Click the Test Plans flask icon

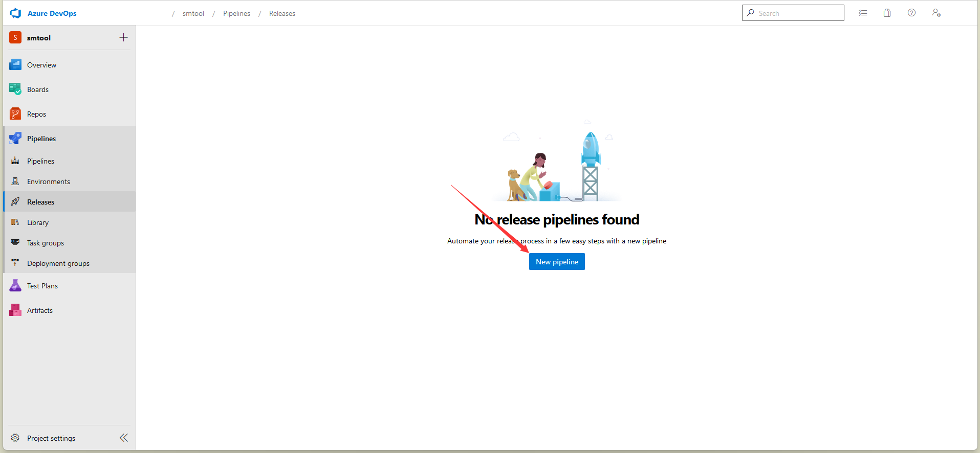(15, 286)
